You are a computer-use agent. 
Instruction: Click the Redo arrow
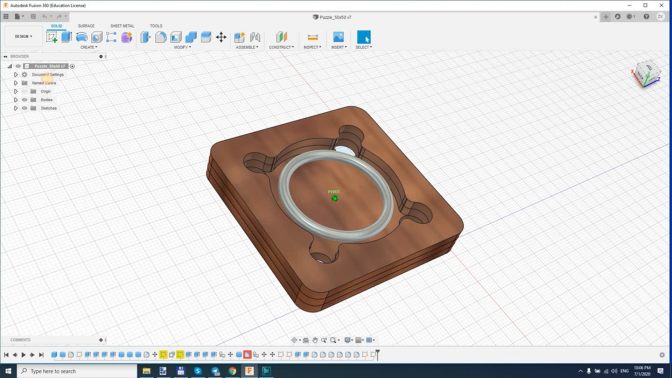[x=59, y=16]
